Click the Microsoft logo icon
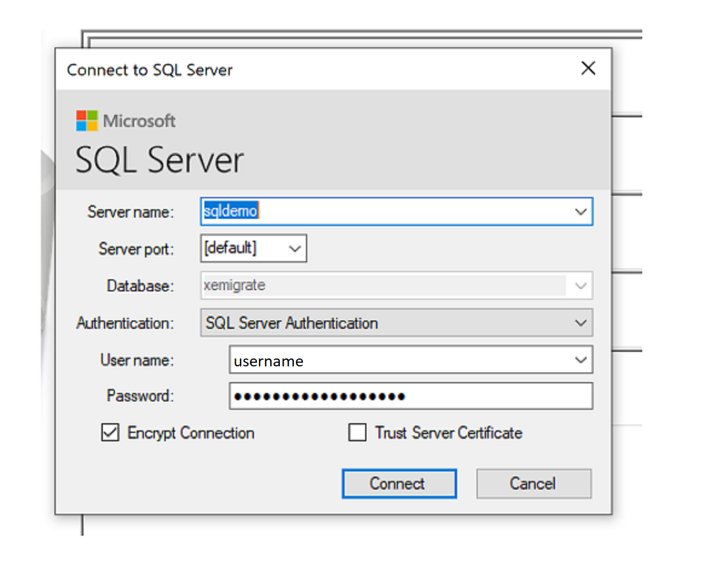728x584 pixels. (86, 121)
